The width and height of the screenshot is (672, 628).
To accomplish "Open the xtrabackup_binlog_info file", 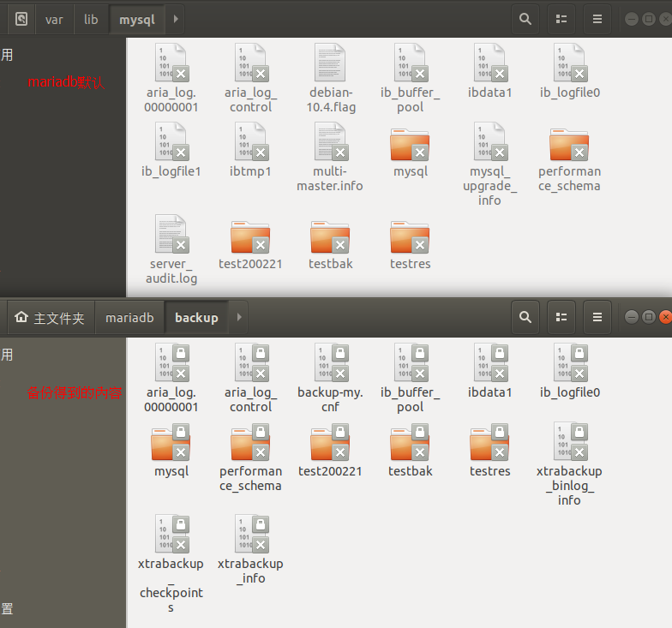I will tap(569, 441).
